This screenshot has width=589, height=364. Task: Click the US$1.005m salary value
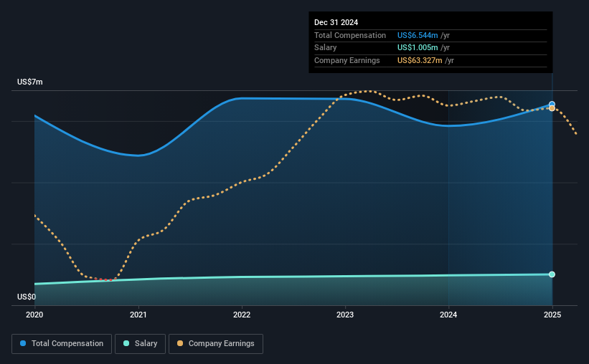pos(418,48)
